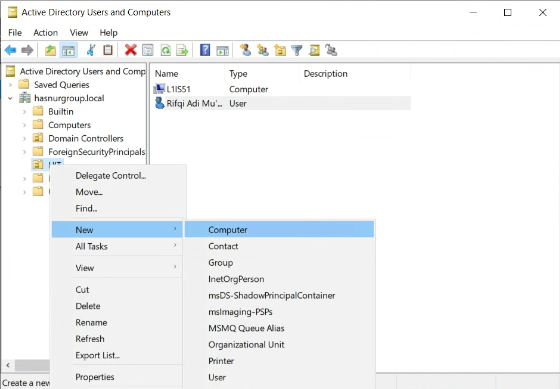Sort by the Name column header

(x=188, y=74)
